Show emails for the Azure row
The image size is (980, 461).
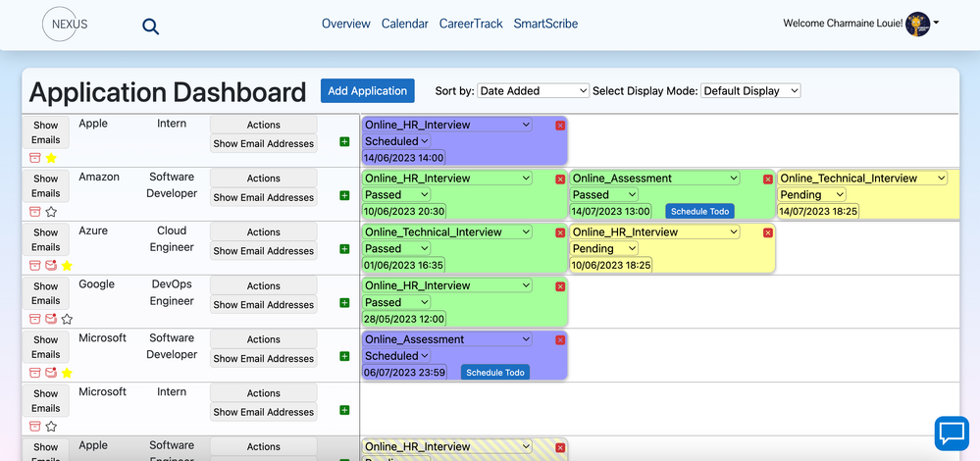[x=46, y=240]
